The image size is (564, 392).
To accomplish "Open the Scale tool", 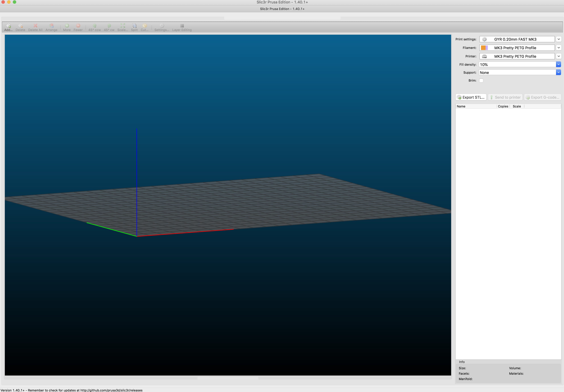I will pyautogui.click(x=123, y=27).
